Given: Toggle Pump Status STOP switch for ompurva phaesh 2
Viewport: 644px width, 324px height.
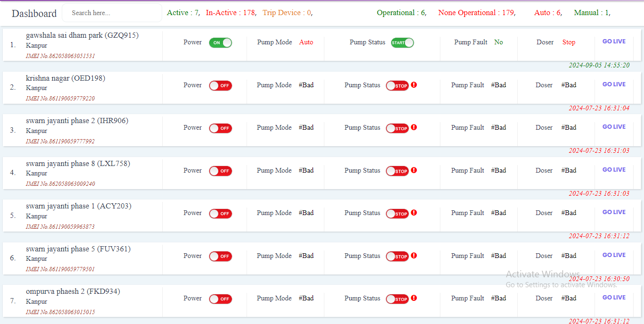Looking at the screenshot, I should pos(397,299).
